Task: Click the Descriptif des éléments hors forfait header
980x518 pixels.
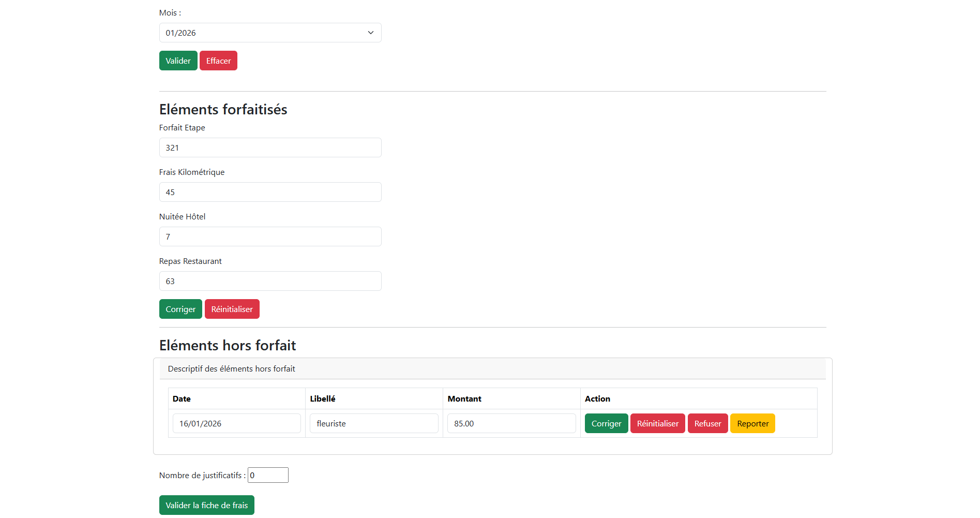Action: coord(232,368)
